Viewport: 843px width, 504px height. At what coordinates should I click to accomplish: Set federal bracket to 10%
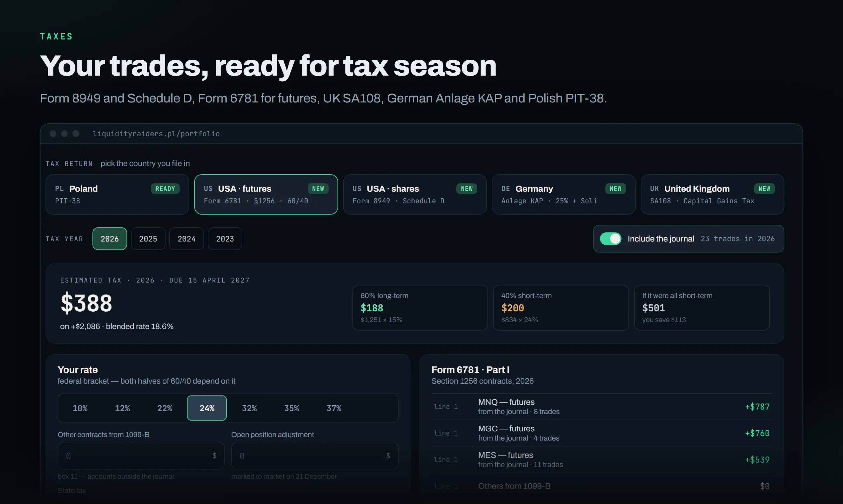pos(80,408)
